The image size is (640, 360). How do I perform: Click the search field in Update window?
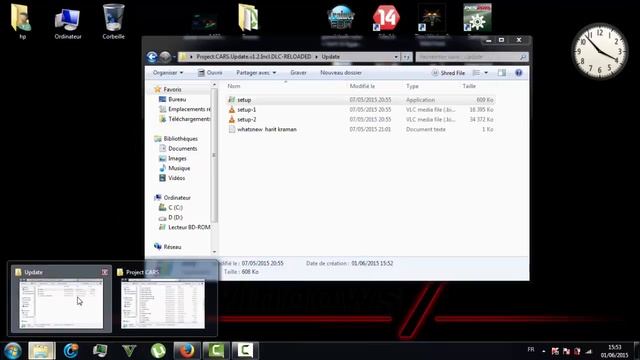pyautogui.click(x=471, y=57)
